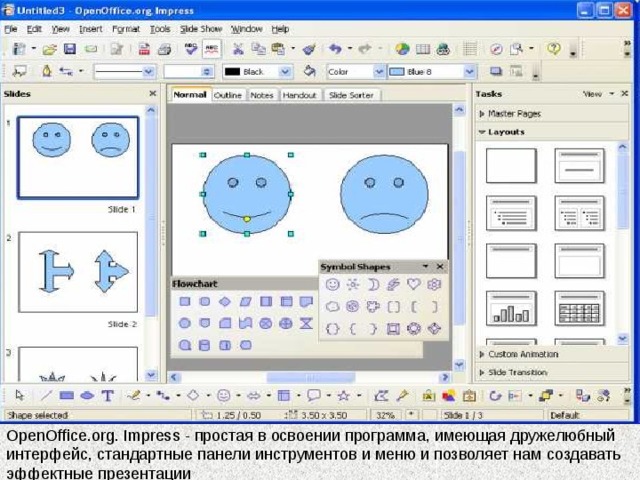Click the Callouts speech bubble tool
Image resolution: width=640 pixels, height=480 pixels.
313,395
